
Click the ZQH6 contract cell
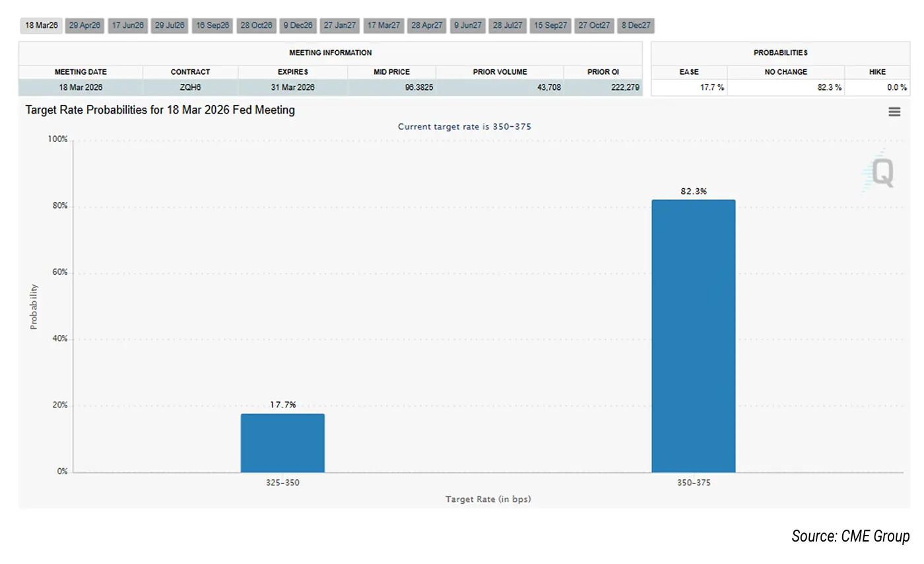coord(190,87)
